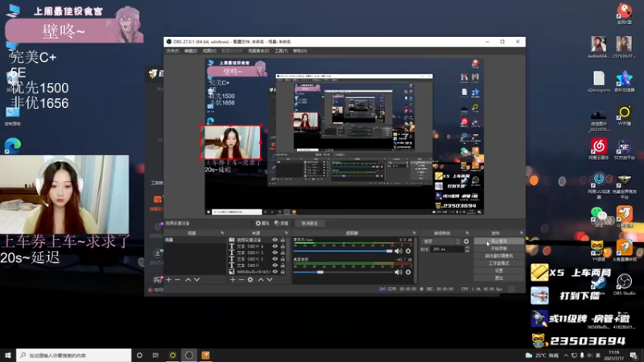The width and height of the screenshot is (644, 362).
Task: Pop out the Sources dock
Action: point(287,233)
